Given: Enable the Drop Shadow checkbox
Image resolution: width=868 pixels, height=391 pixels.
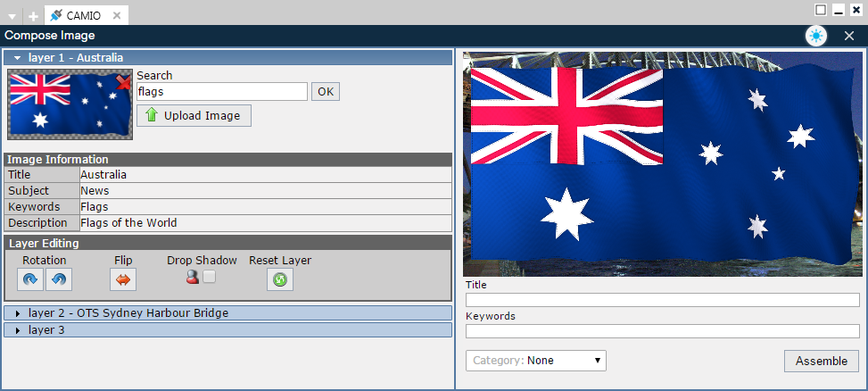Looking at the screenshot, I should pos(209,278).
